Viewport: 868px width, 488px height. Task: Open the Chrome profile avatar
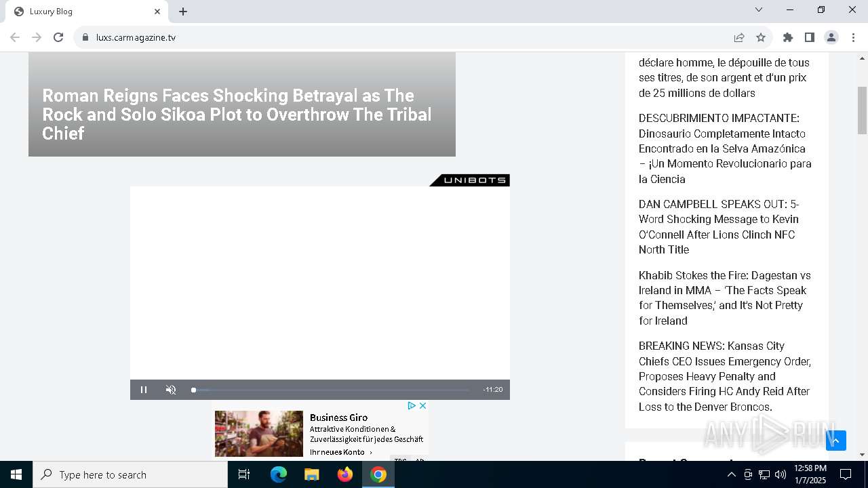coord(831,37)
